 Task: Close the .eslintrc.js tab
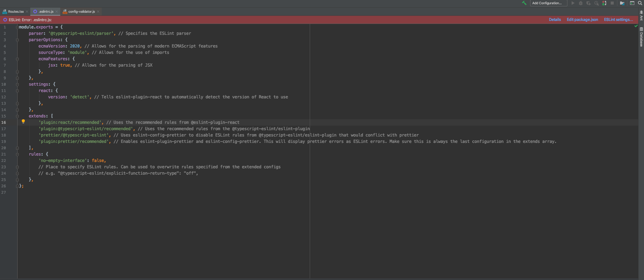57,12
